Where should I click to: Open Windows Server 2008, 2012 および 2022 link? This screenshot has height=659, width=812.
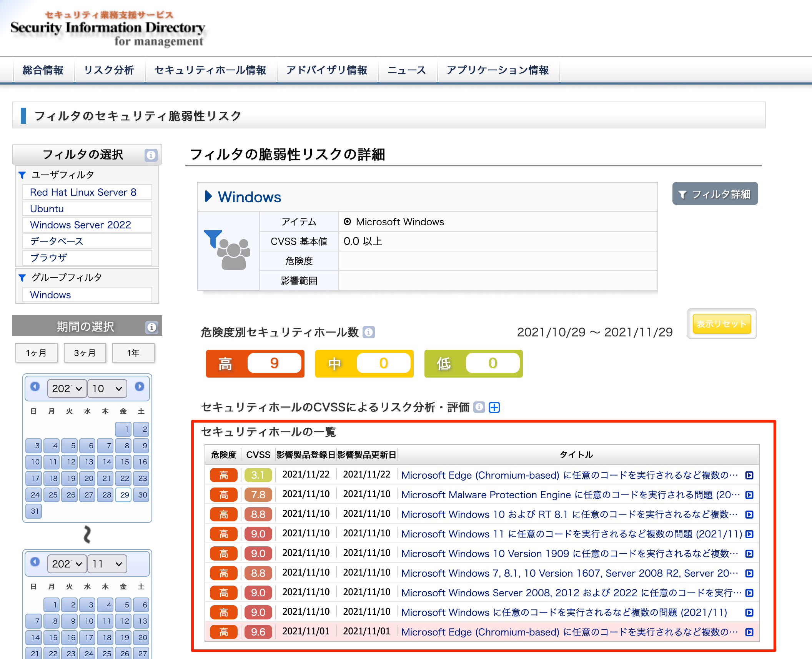571,593
